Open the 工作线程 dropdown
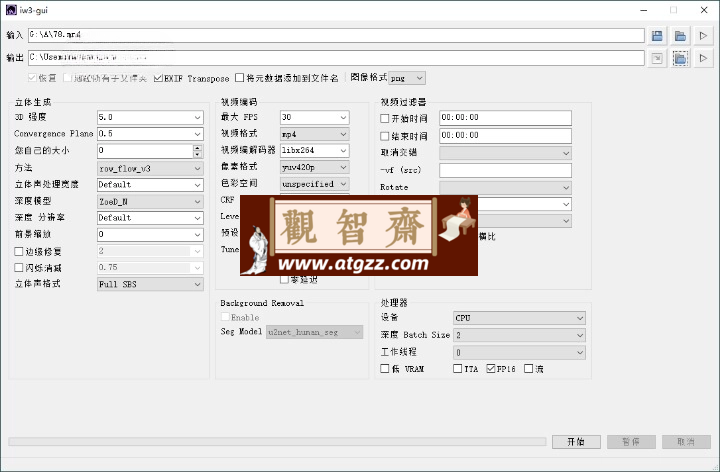This screenshot has height=472, width=720. (x=519, y=353)
